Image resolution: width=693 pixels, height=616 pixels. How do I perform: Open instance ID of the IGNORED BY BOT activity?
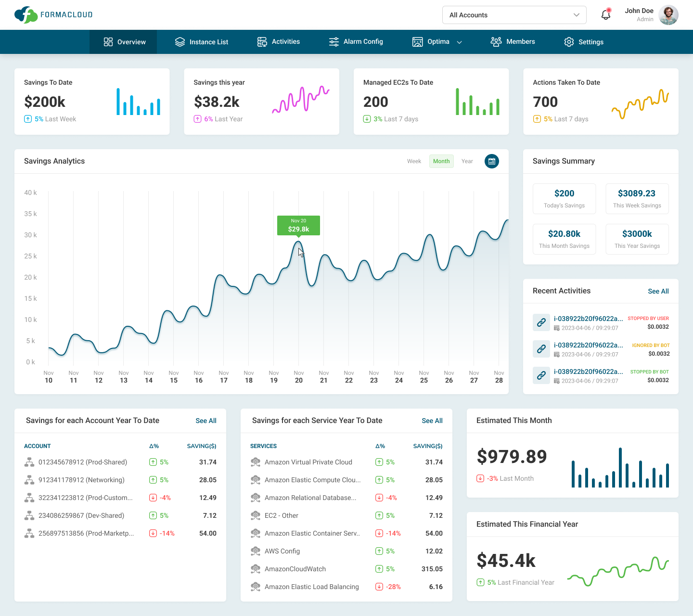588,345
